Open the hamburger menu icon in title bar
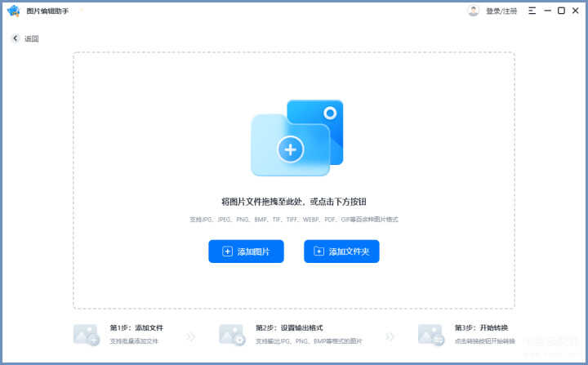This screenshot has width=588, height=365. point(532,11)
